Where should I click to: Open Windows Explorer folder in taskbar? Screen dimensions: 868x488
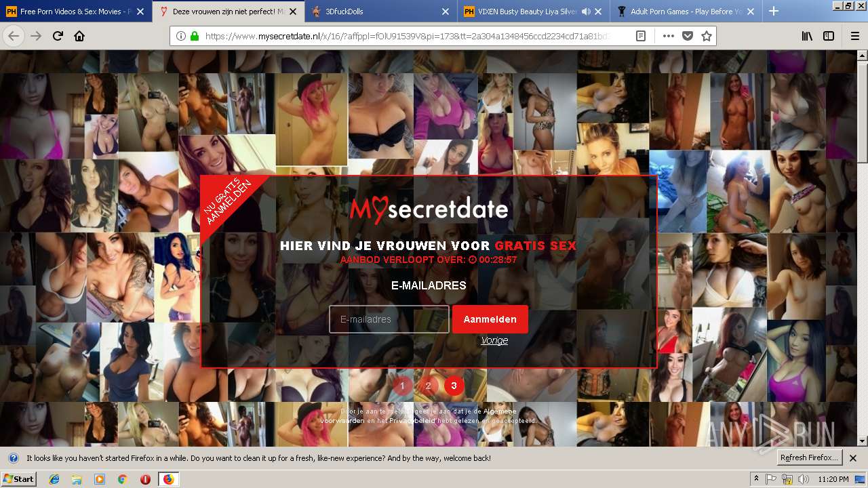(77, 479)
